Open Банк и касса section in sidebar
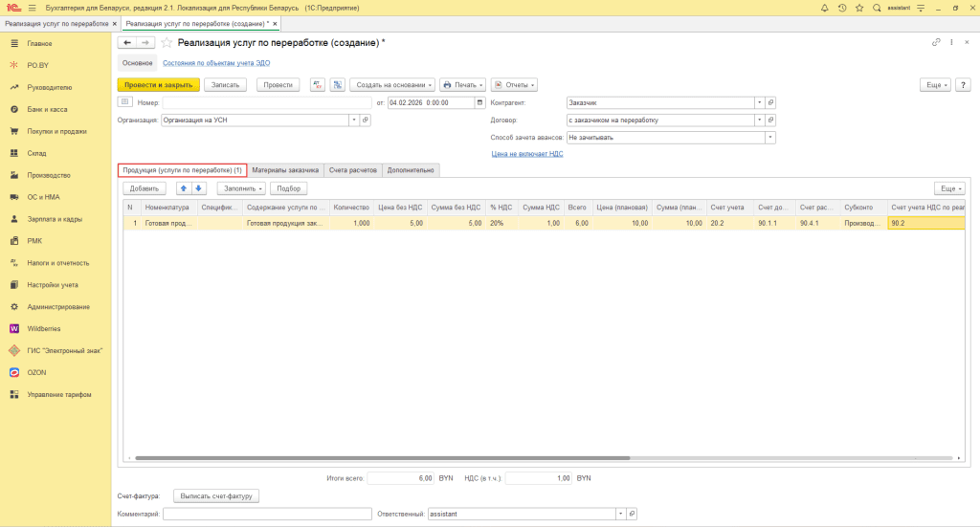Image resolution: width=980 pixels, height=527 pixels. pos(47,109)
